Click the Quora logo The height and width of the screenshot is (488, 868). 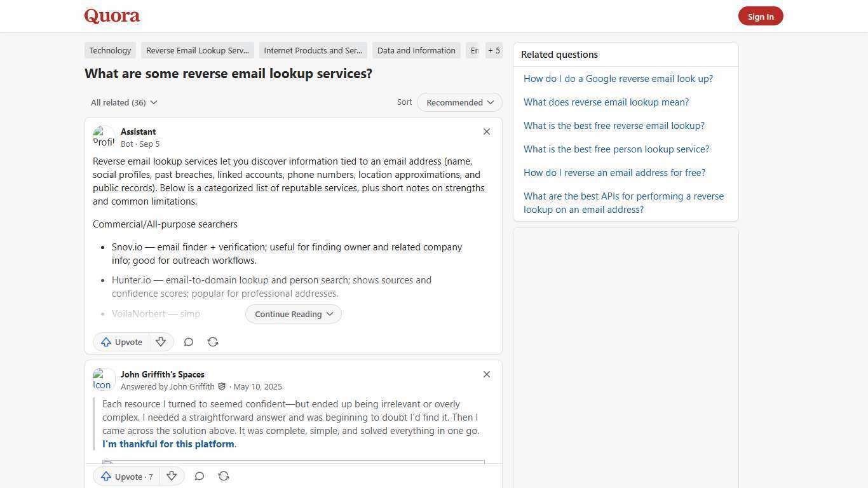(x=111, y=16)
